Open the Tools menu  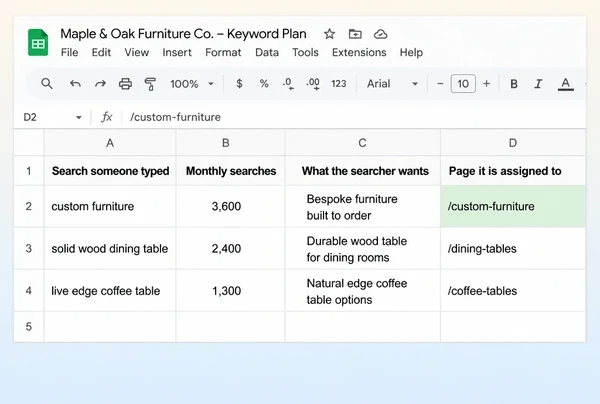(x=305, y=52)
